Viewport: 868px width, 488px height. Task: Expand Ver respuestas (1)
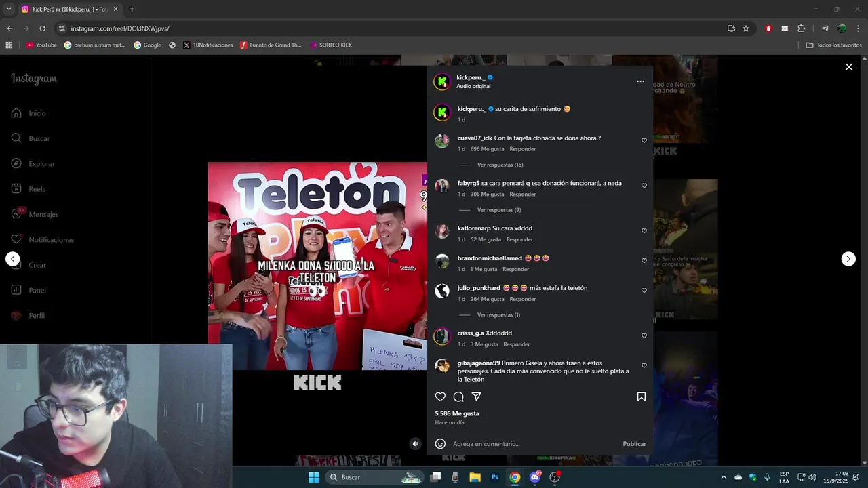point(498,315)
